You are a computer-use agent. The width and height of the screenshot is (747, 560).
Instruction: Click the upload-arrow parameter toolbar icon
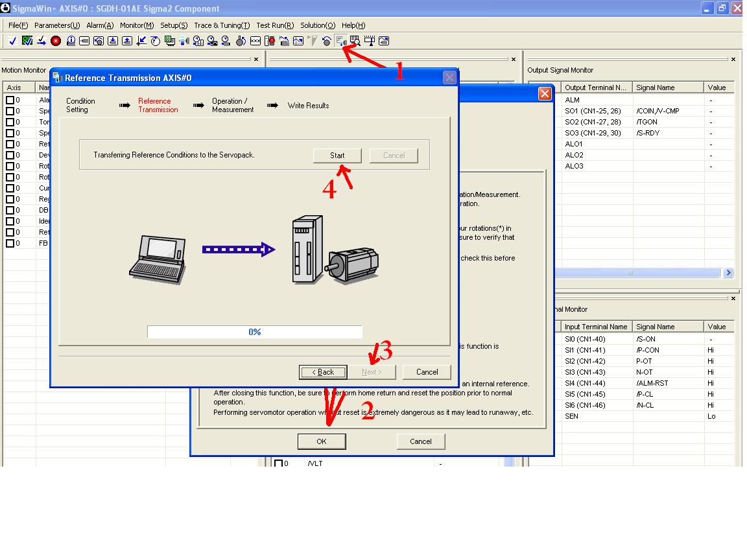pyautogui.click(x=127, y=41)
